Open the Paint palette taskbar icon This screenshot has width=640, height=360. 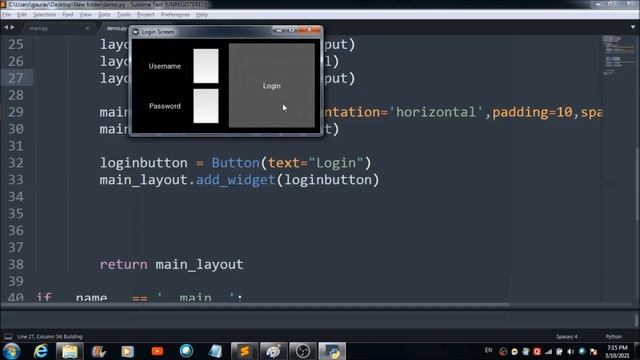(x=273, y=351)
